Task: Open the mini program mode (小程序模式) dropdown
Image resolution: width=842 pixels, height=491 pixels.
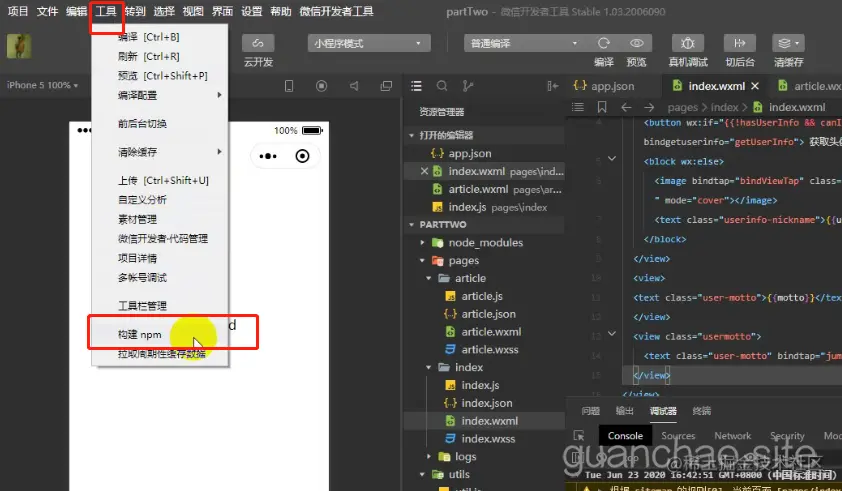Action: point(369,43)
